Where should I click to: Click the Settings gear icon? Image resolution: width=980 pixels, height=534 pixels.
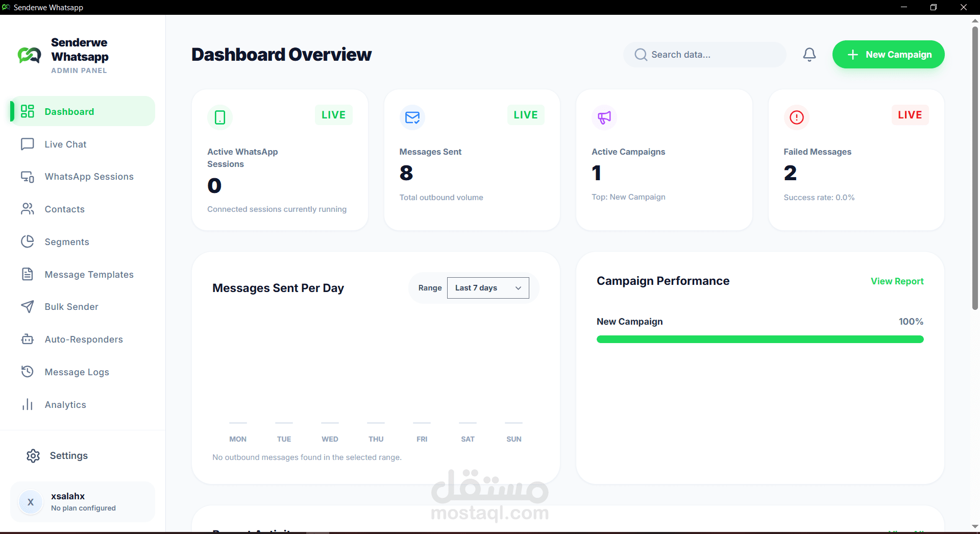33,456
